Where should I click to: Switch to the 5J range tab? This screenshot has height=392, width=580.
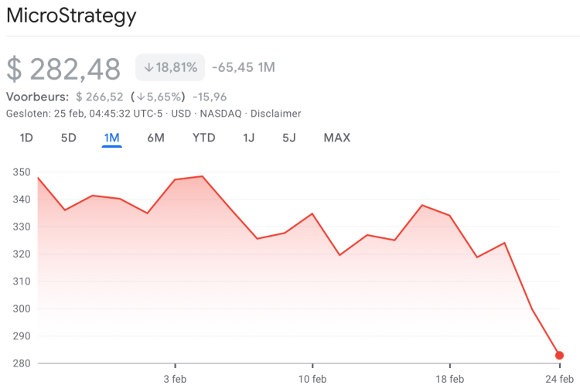[289, 138]
